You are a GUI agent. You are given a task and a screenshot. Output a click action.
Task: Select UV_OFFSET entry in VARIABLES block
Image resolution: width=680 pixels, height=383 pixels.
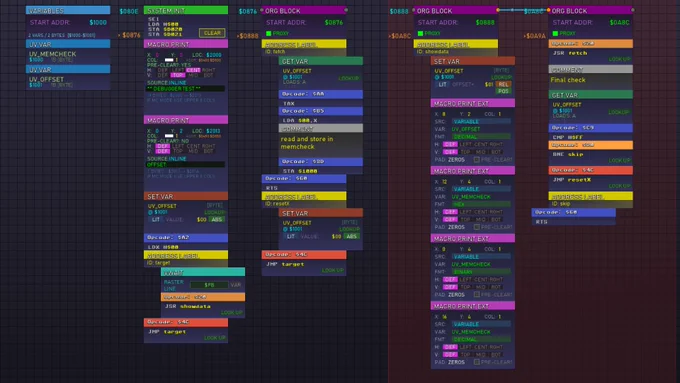tap(68, 82)
